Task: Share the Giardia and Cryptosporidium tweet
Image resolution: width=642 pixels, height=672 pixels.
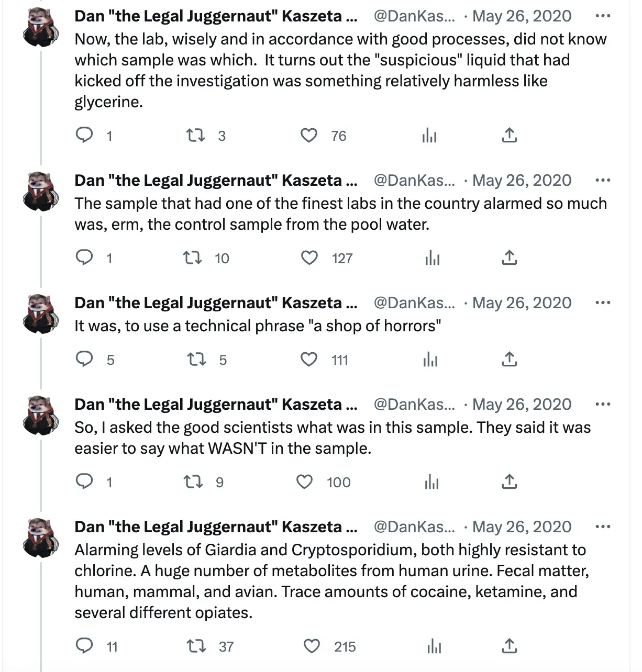Action: [x=509, y=646]
